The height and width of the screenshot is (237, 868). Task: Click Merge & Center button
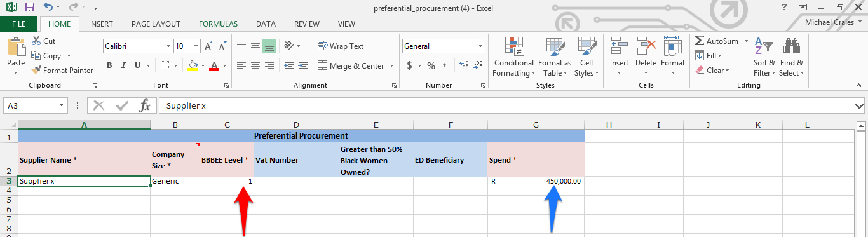point(351,65)
